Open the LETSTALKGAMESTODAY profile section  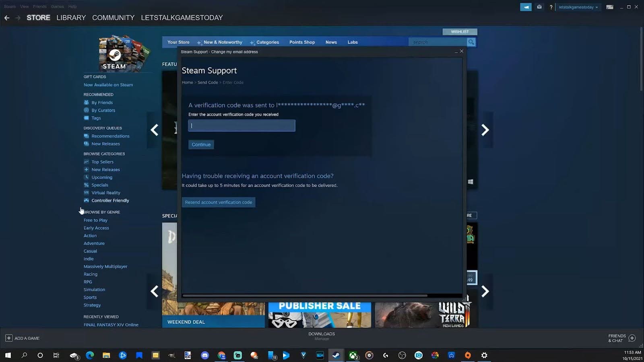182,18
